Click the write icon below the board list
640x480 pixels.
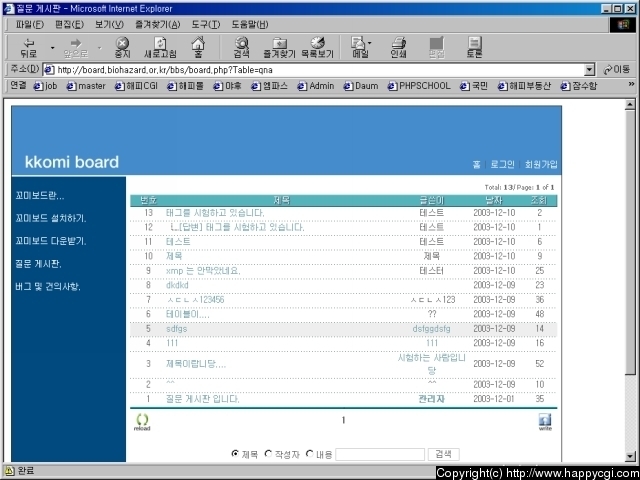pyautogui.click(x=545, y=422)
